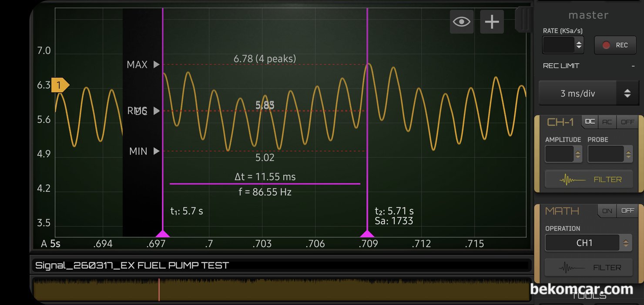Set CH-1 coupling to AC
The image size is (644, 305).
[607, 122]
